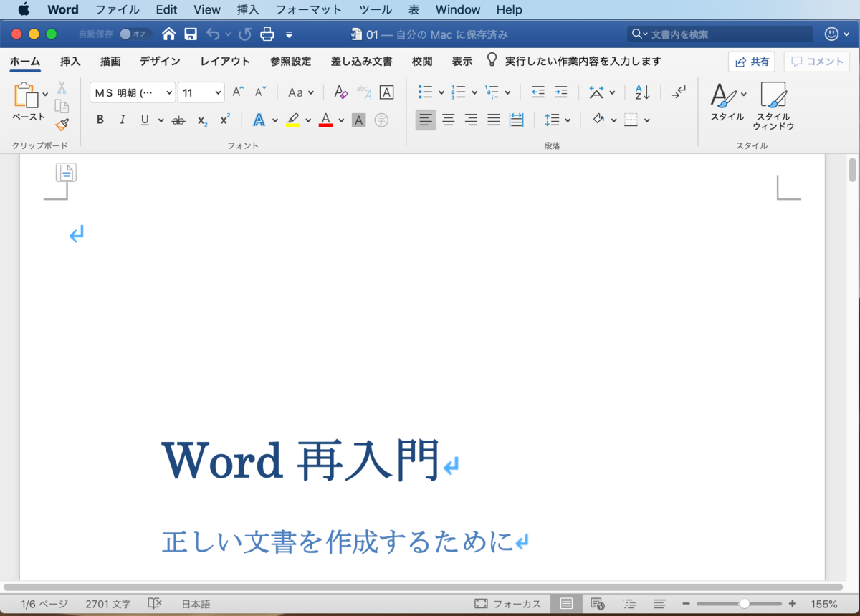Switch to the レイアウト tab
Viewport: 860px width, 616px height.
225,62
